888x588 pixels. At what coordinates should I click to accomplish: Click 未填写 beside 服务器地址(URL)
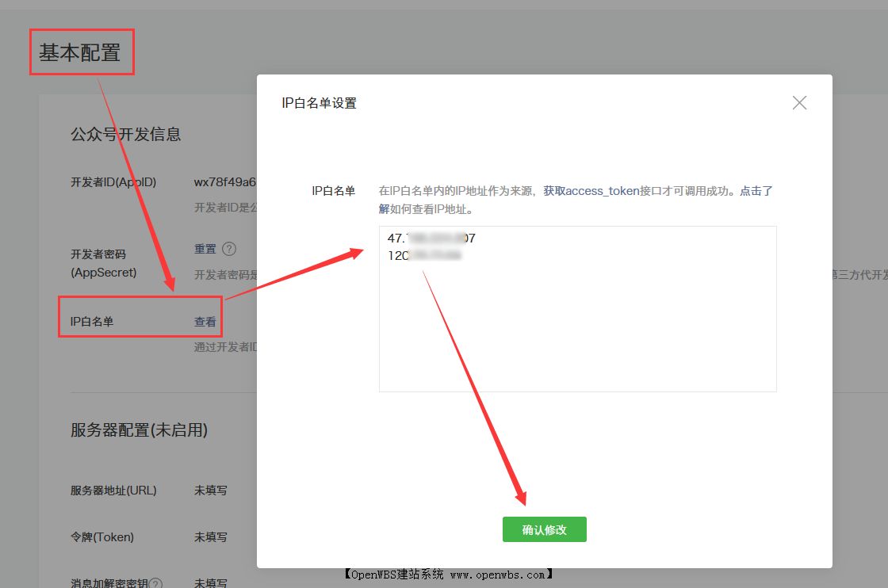point(209,491)
